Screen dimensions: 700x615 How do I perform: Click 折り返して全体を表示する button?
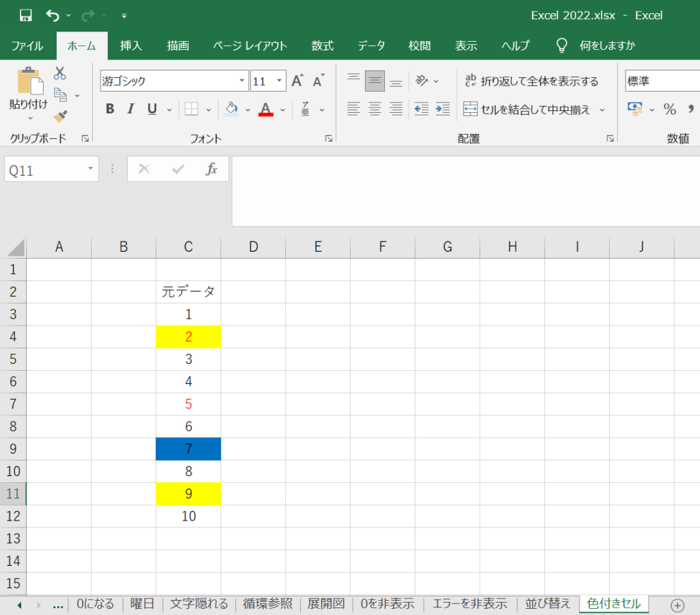tap(531, 81)
